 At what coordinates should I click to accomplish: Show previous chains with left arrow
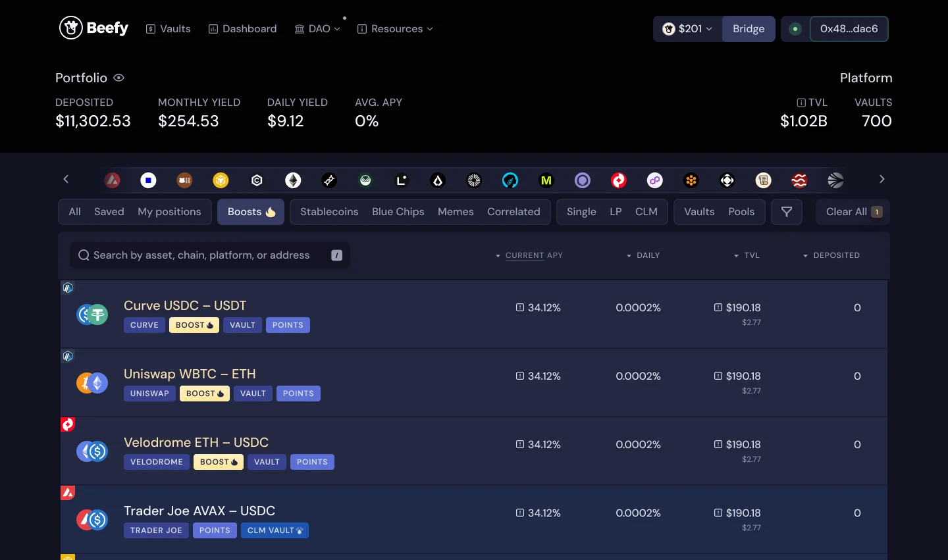[66, 179]
